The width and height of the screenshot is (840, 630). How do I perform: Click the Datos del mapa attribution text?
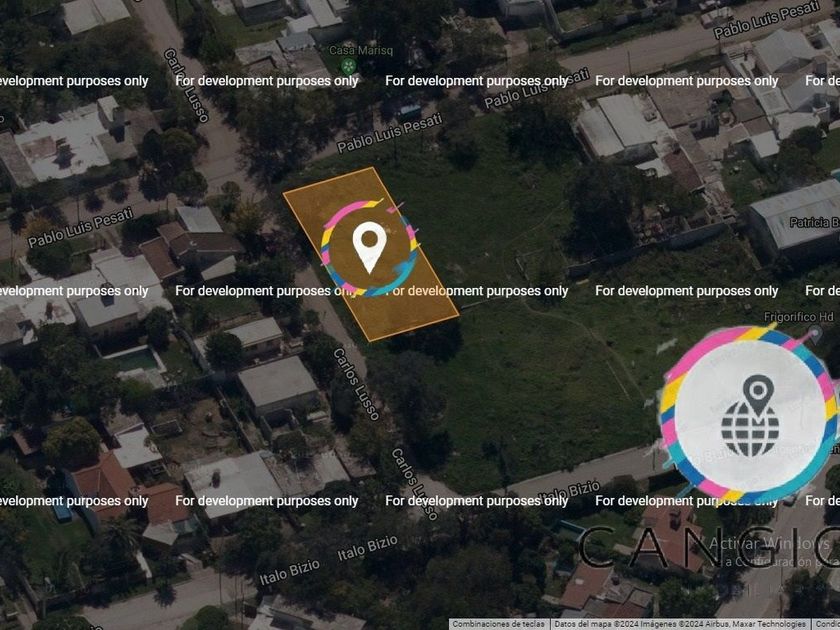(679, 624)
